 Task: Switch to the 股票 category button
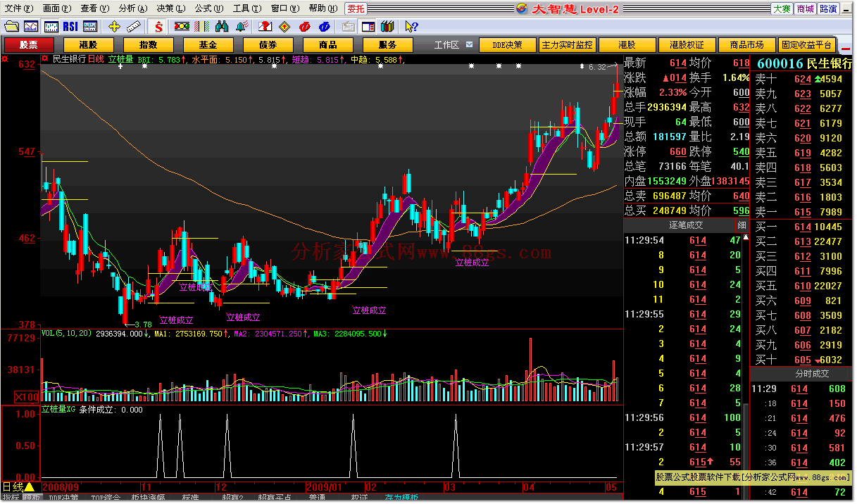tap(28, 44)
